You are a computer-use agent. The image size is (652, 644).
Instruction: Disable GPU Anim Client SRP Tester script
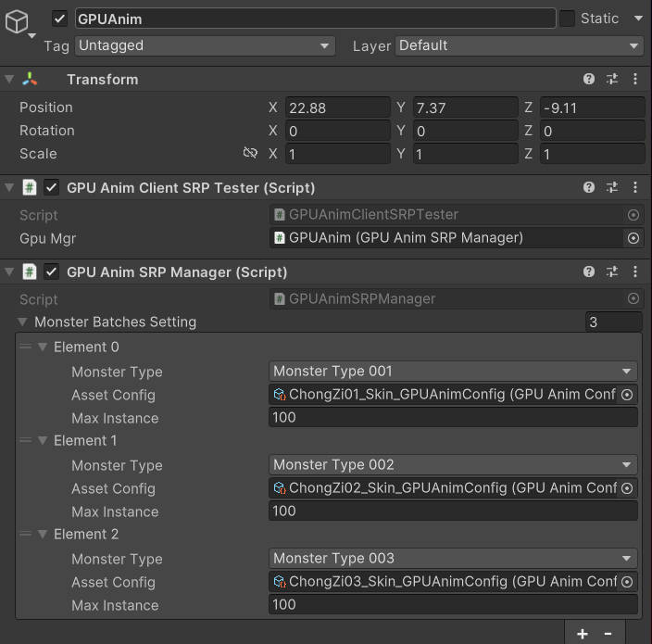52,188
